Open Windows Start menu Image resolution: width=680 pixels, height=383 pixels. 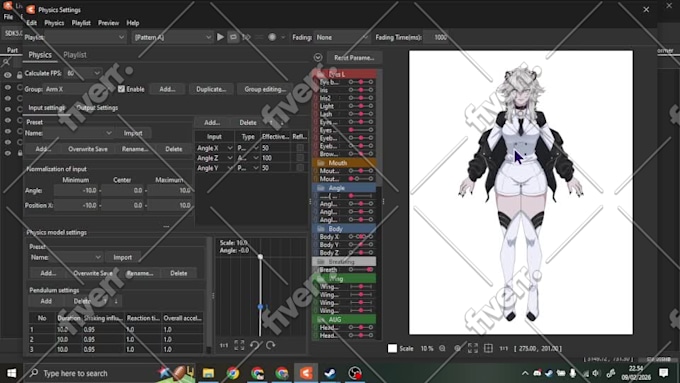(x=12, y=373)
